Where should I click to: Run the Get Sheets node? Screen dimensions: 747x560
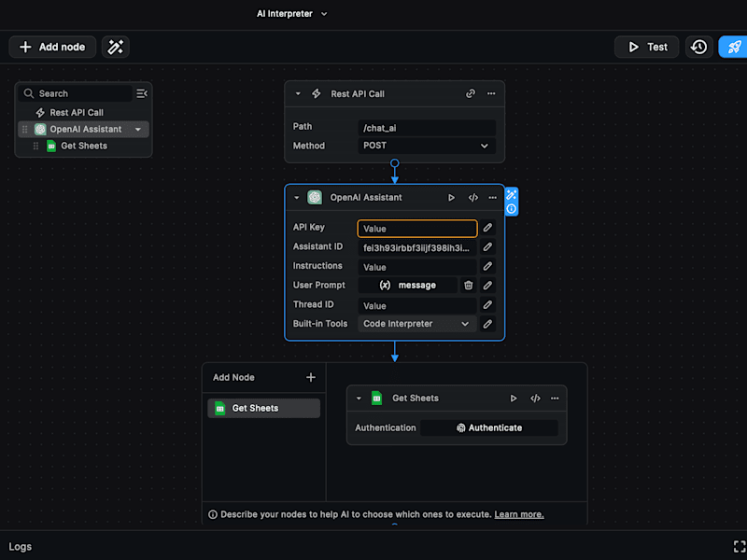click(513, 399)
